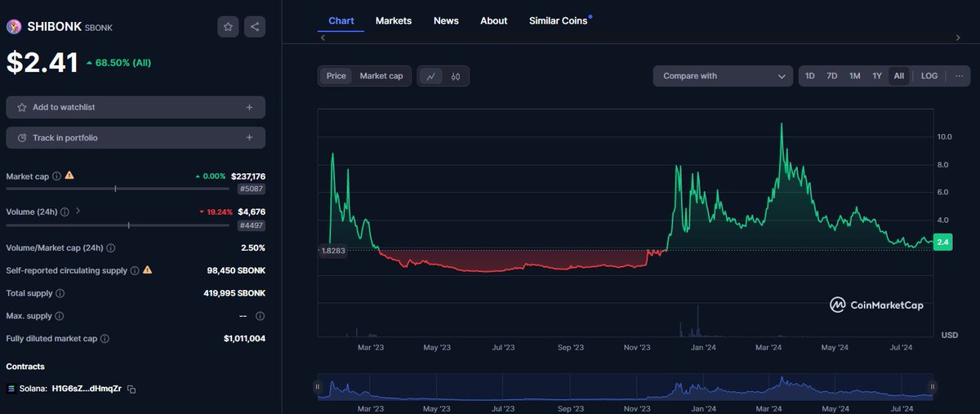This screenshot has width=980, height=414.
Task: Click Max. supply info icon
Action: 59,316
